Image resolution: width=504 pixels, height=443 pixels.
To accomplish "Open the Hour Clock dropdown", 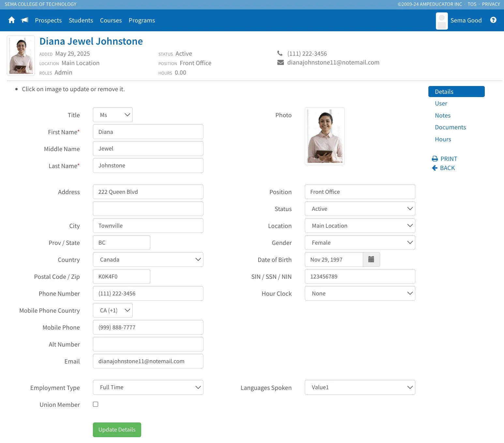I will click(x=360, y=293).
